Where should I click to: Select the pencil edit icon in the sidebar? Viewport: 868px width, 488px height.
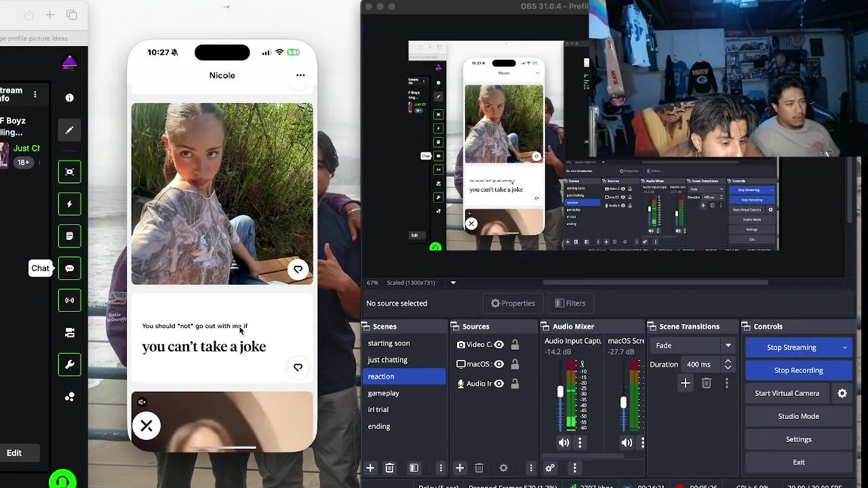(69, 130)
